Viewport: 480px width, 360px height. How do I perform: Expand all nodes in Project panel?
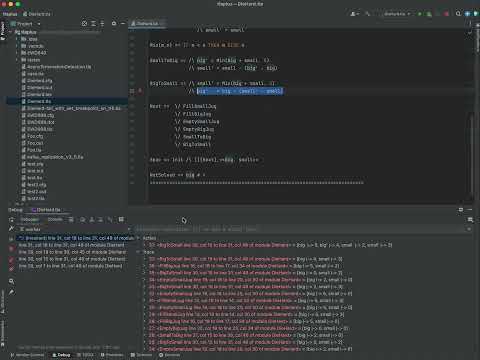(93, 24)
